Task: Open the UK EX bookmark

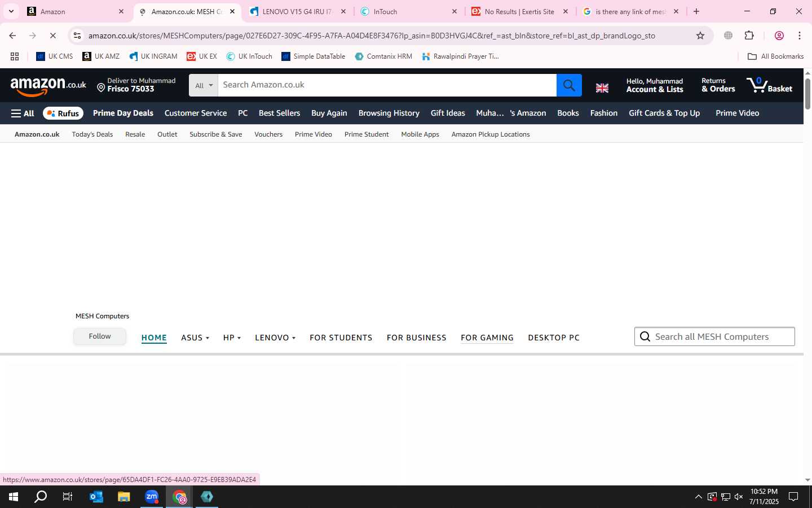Action: click(x=202, y=56)
